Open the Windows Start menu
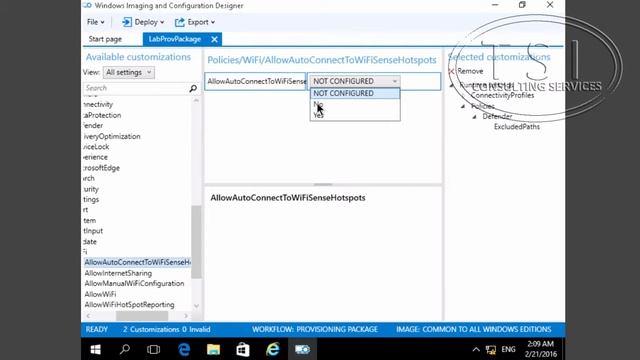The image size is (640, 360). tap(96, 349)
